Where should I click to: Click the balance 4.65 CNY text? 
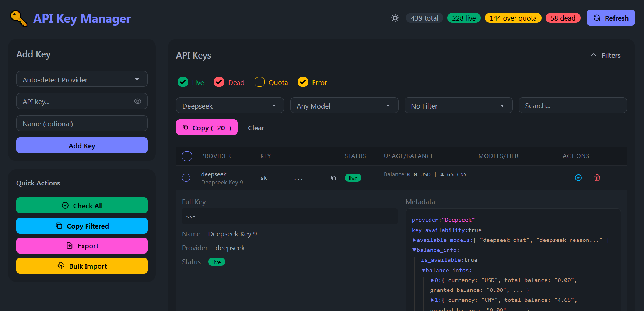tap(454, 174)
